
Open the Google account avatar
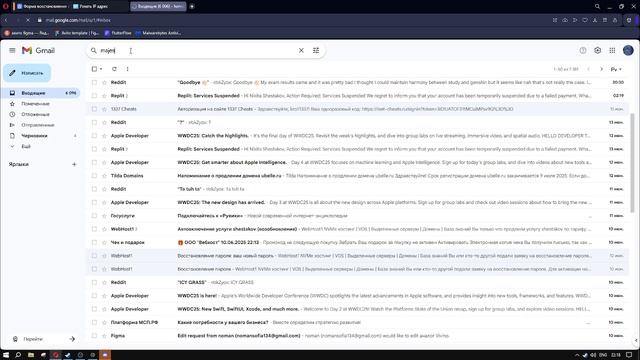[628, 50]
